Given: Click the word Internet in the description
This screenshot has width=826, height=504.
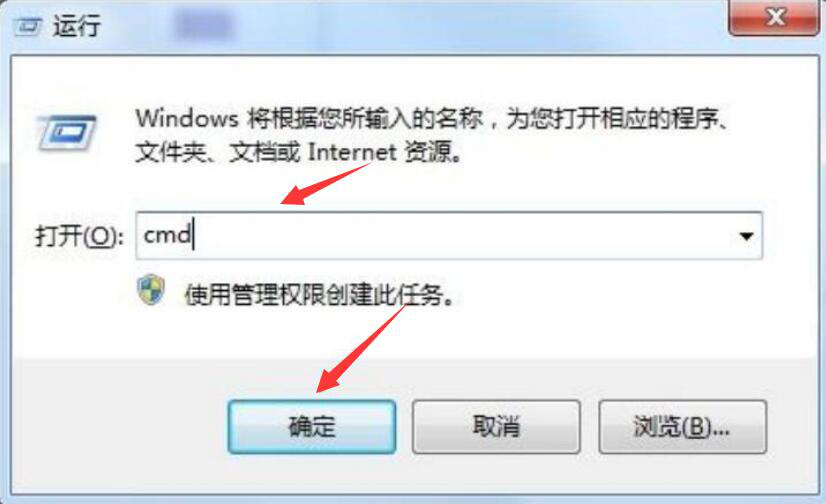Looking at the screenshot, I should tap(351, 153).
